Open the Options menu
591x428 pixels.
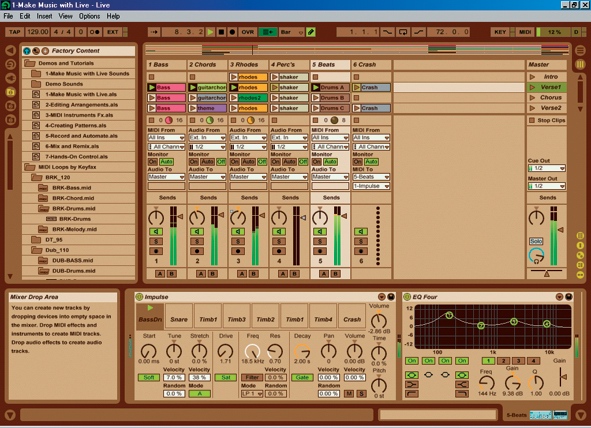[x=89, y=16]
